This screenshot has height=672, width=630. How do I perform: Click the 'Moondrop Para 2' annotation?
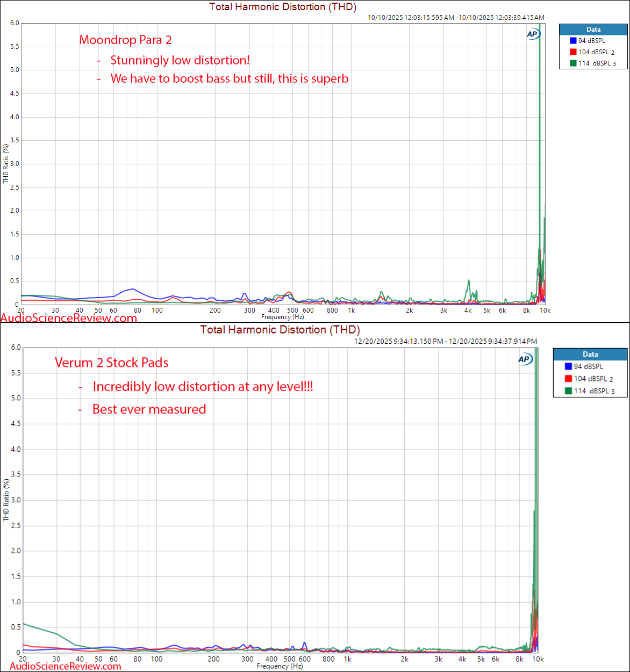125,40
